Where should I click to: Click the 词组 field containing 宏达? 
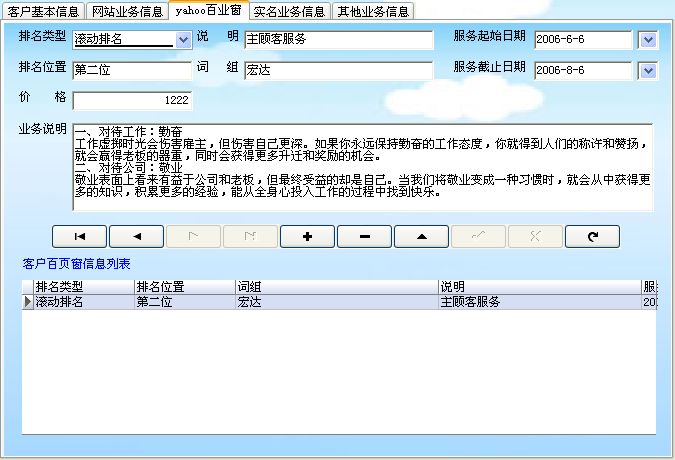pyautogui.click(x=339, y=71)
